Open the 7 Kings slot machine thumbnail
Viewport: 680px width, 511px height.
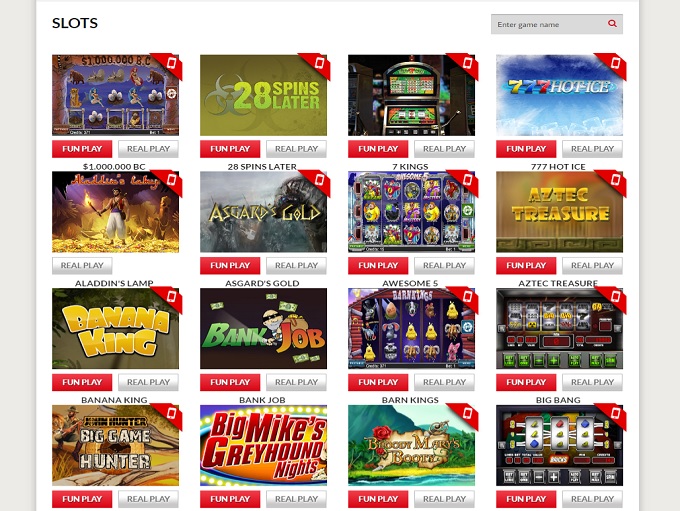tap(411, 95)
